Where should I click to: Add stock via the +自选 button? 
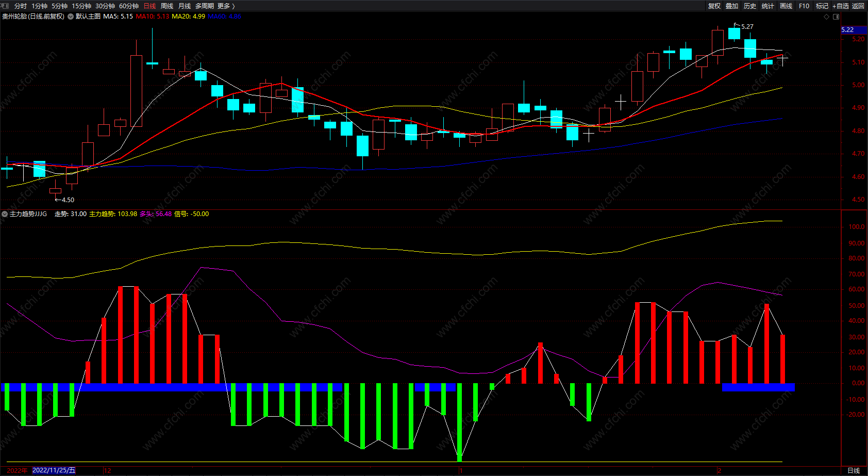(x=841, y=6)
